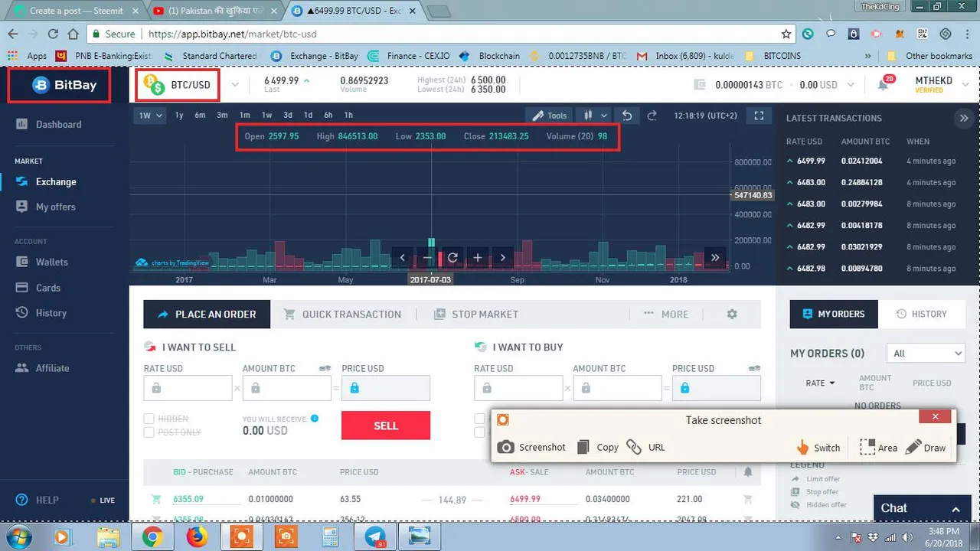This screenshot has height=551, width=980.
Task: Select MY ORDERS tab
Action: tap(834, 314)
